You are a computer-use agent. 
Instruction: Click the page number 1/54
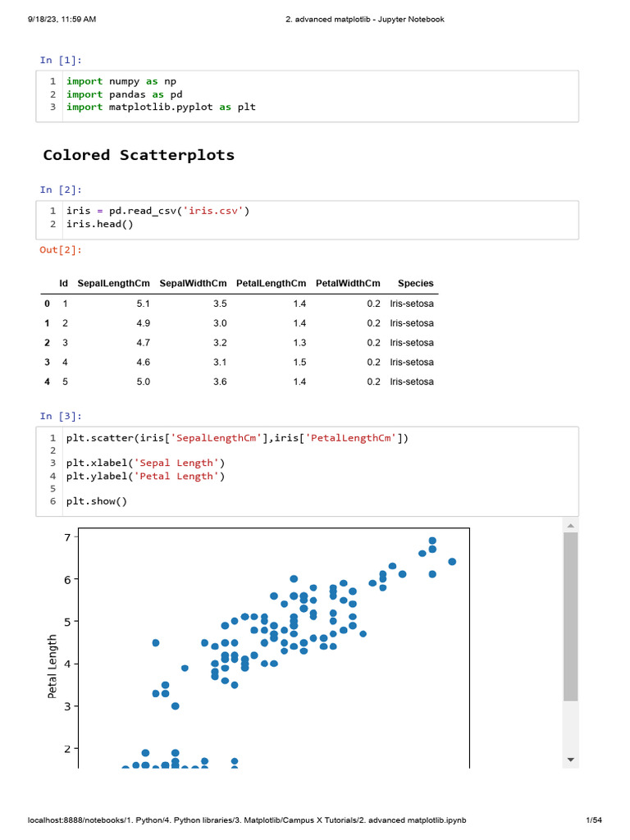[x=593, y=820]
